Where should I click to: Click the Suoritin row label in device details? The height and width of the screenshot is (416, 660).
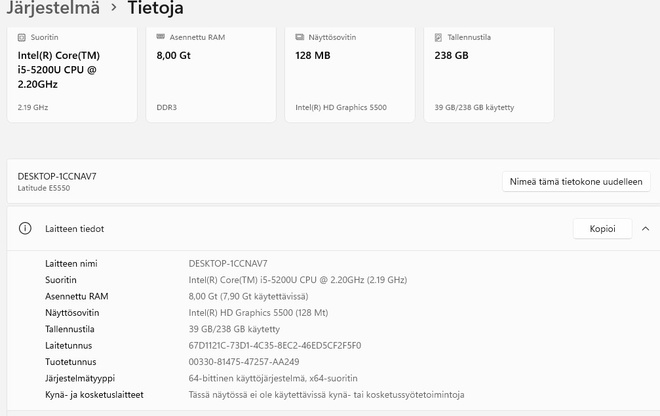tap(61, 280)
